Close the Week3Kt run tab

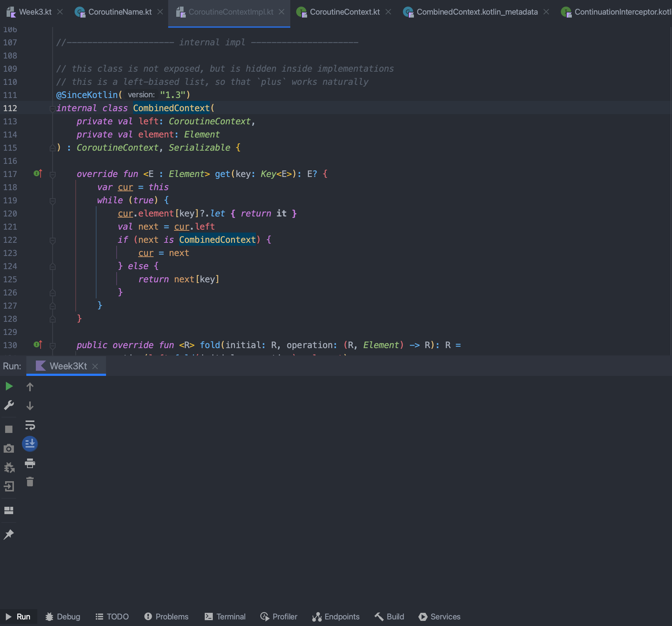(x=95, y=366)
